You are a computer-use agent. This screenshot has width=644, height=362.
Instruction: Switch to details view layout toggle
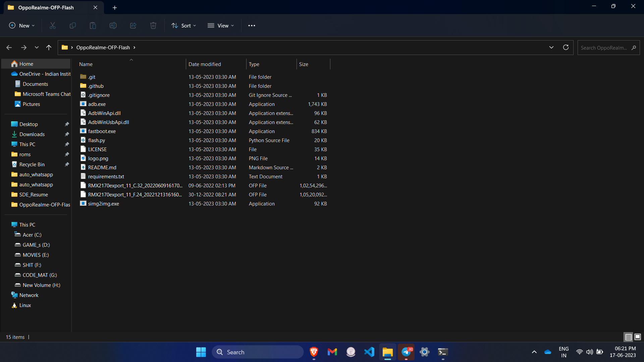click(x=628, y=337)
